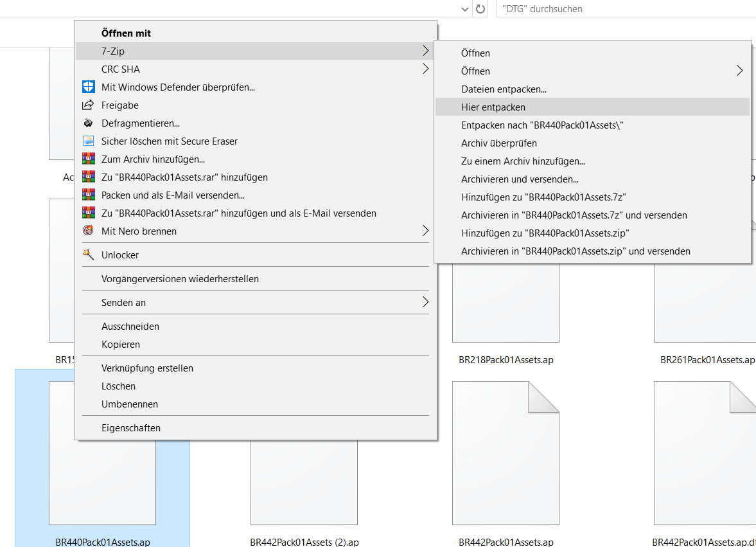Click the Nero burn icon
The image size is (756, 547).
(88, 231)
